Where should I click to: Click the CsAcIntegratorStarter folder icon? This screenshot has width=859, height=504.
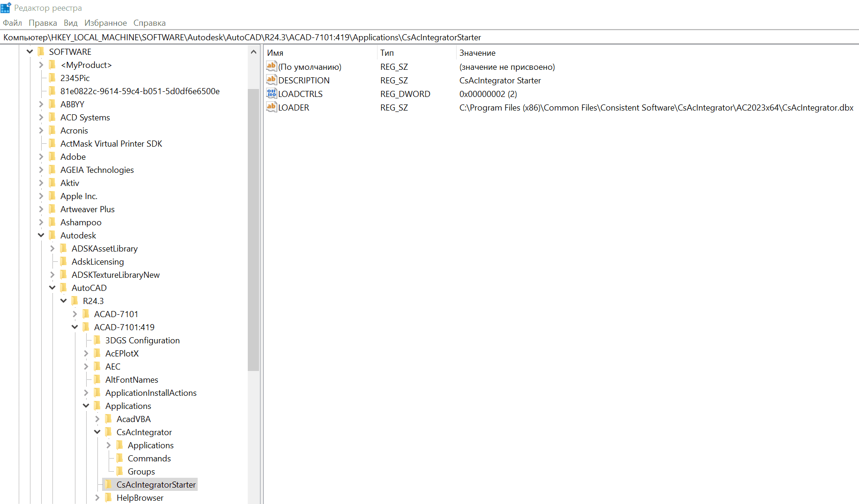point(109,484)
